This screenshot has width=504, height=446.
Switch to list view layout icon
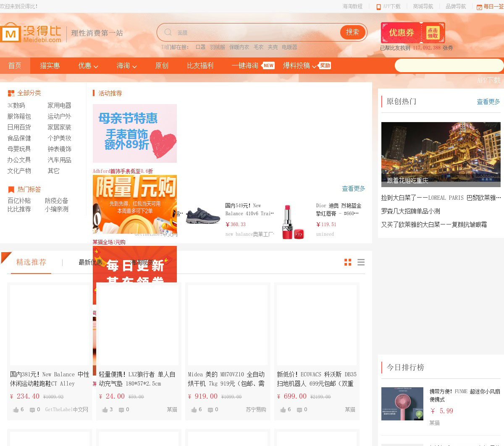[x=361, y=262]
